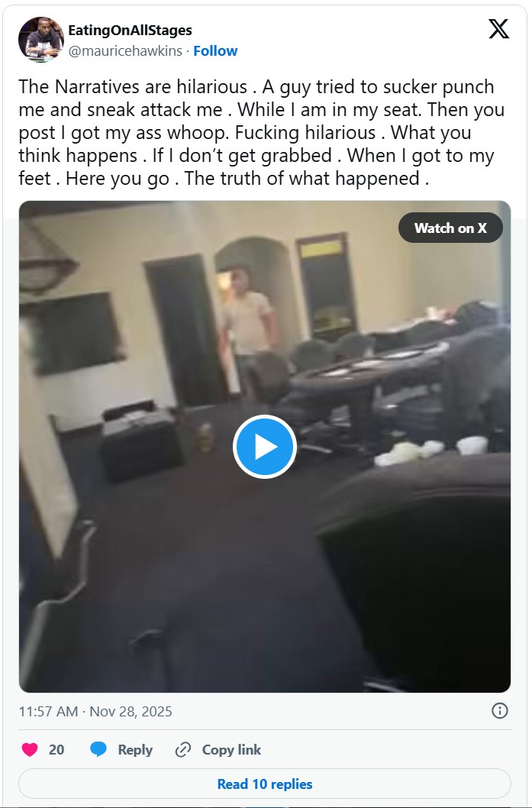The image size is (532, 808).
Task: Open the author's profile picture
Action: 41,40
